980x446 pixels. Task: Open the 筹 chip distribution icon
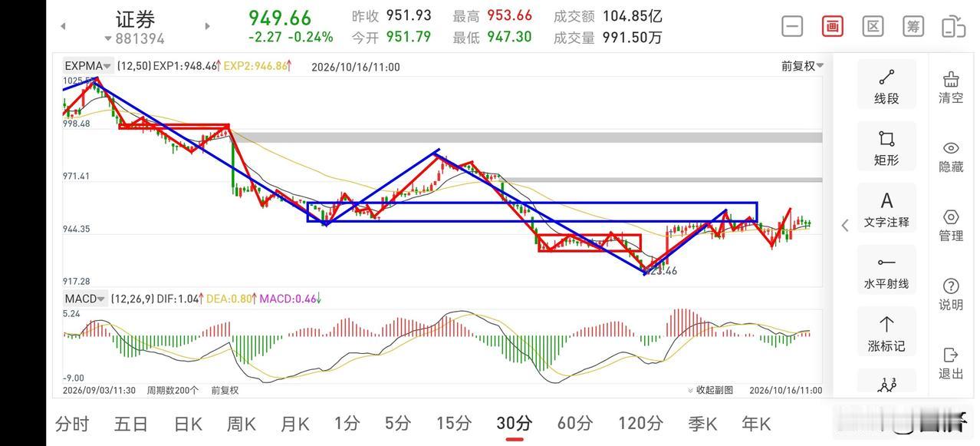913,26
